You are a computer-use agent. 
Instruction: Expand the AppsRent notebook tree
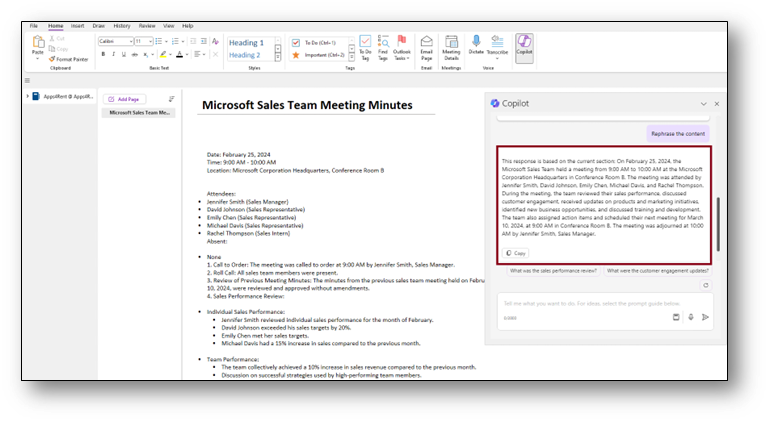pos(28,96)
